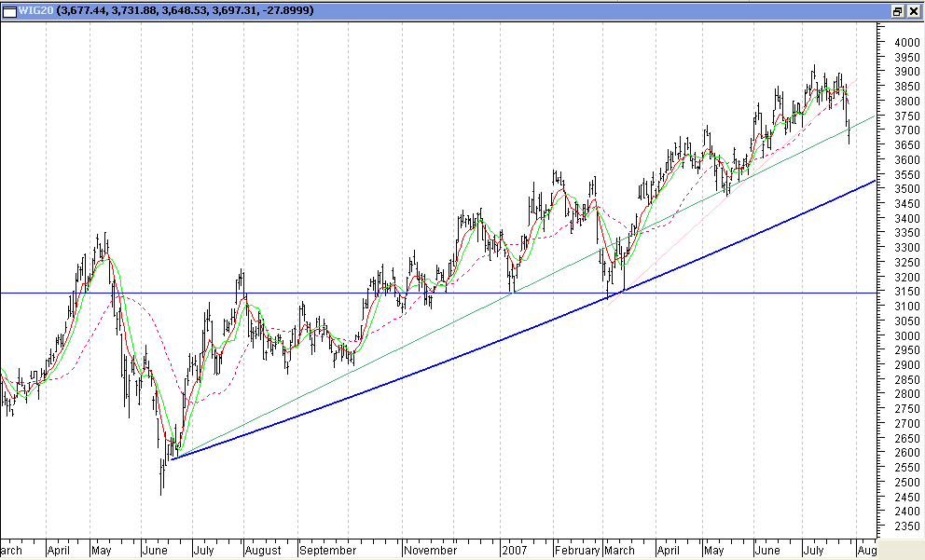Image resolution: width=925 pixels, height=560 pixels.
Task: Click the 2007 year axis label
Action: pos(515,551)
